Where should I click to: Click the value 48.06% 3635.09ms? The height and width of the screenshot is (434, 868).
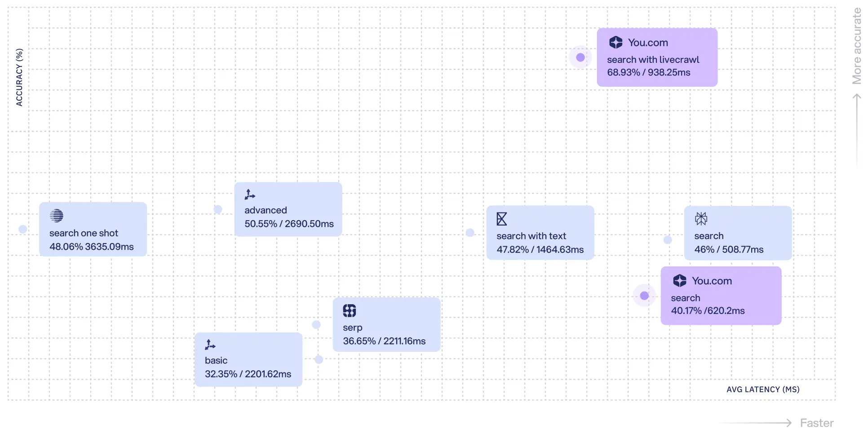92,247
